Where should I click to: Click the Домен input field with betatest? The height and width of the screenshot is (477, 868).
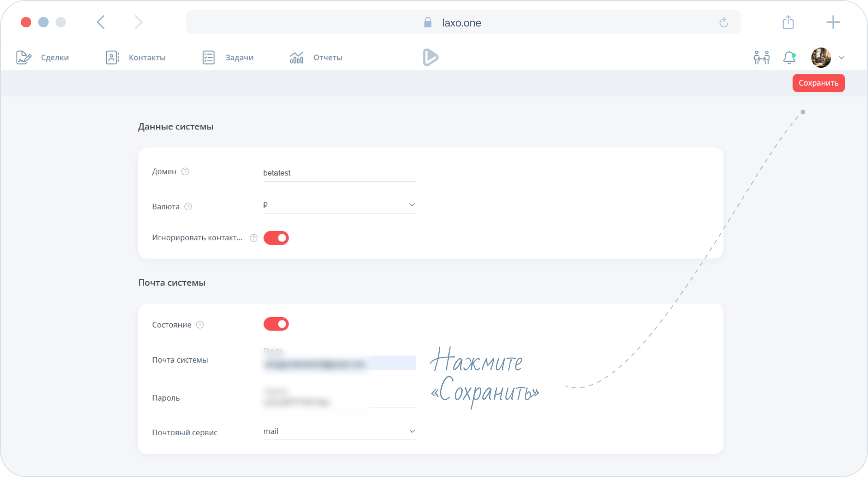pos(339,173)
